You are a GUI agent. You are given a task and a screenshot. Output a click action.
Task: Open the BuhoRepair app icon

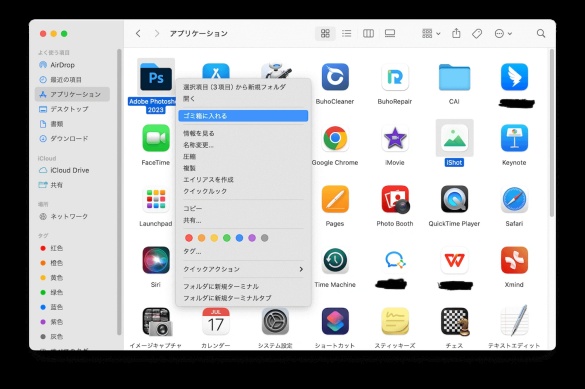pos(395,77)
